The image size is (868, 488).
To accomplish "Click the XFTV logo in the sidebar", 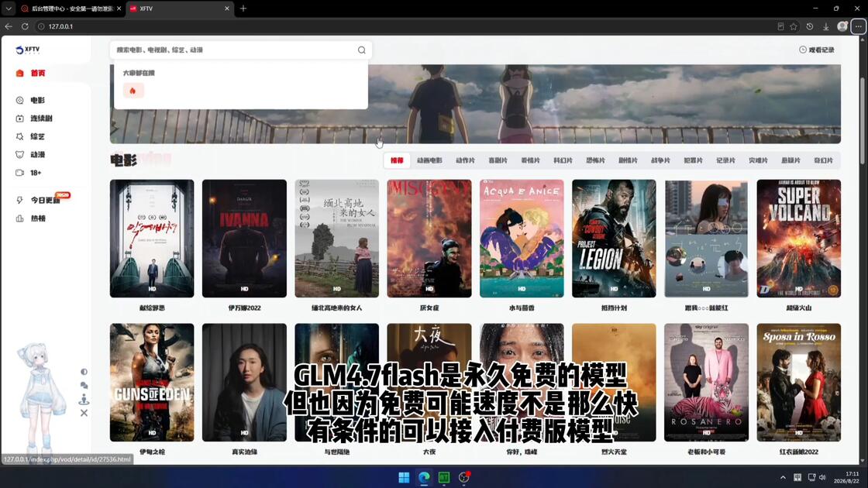I will click(28, 50).
